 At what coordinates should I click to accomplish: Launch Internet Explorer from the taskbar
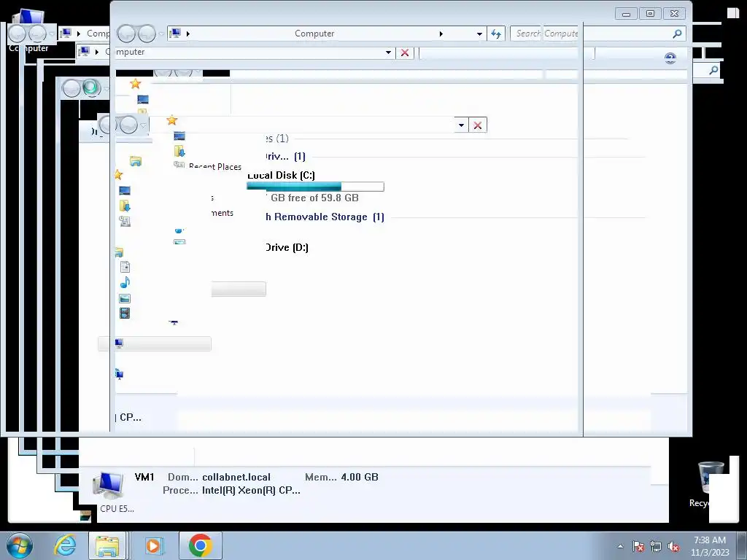pos(65,545)
